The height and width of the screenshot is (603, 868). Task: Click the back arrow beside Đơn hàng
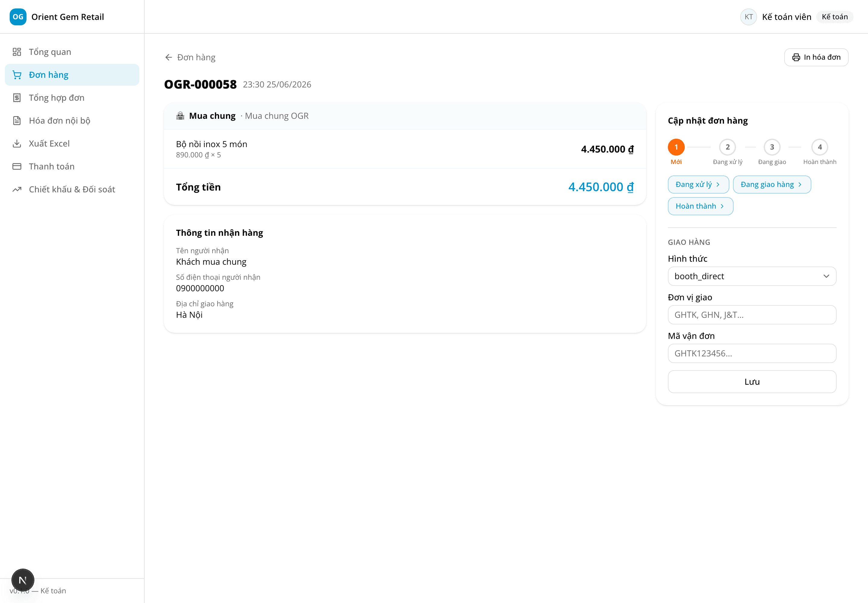pos(168,57)
